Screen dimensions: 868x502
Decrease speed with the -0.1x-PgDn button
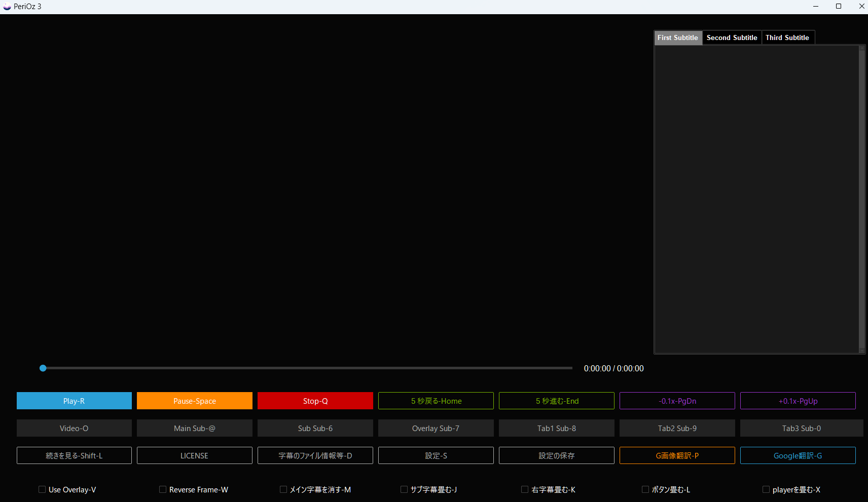(677, 401)
